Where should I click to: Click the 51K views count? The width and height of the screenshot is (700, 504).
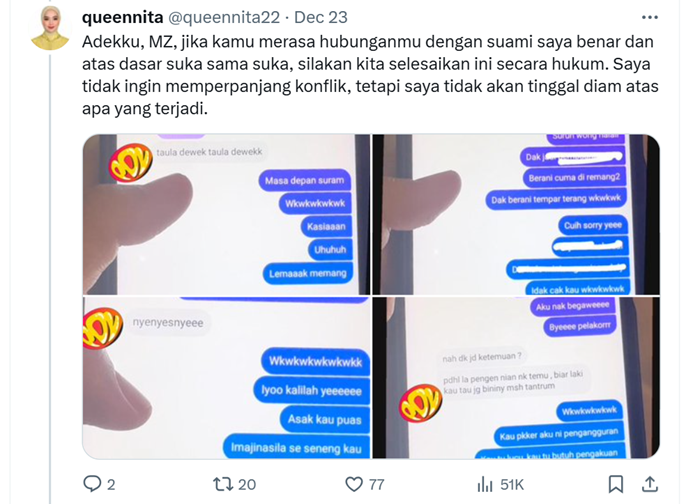pos(512,485)
